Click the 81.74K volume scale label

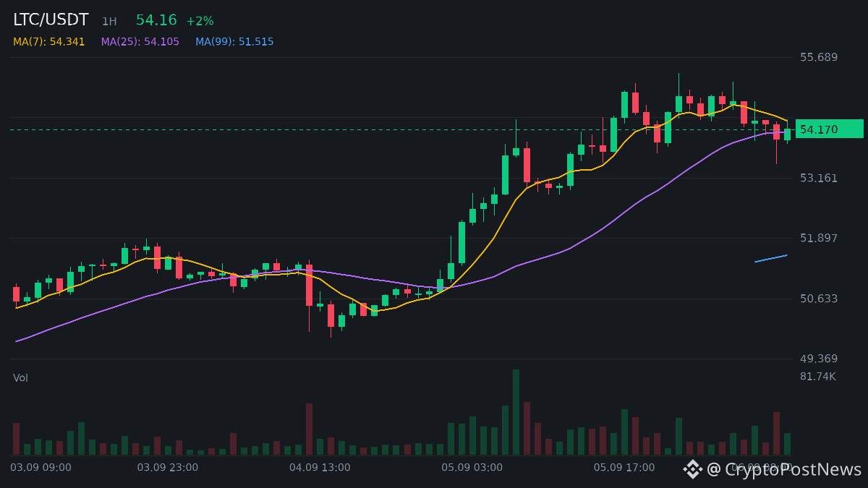coord(817,377)
